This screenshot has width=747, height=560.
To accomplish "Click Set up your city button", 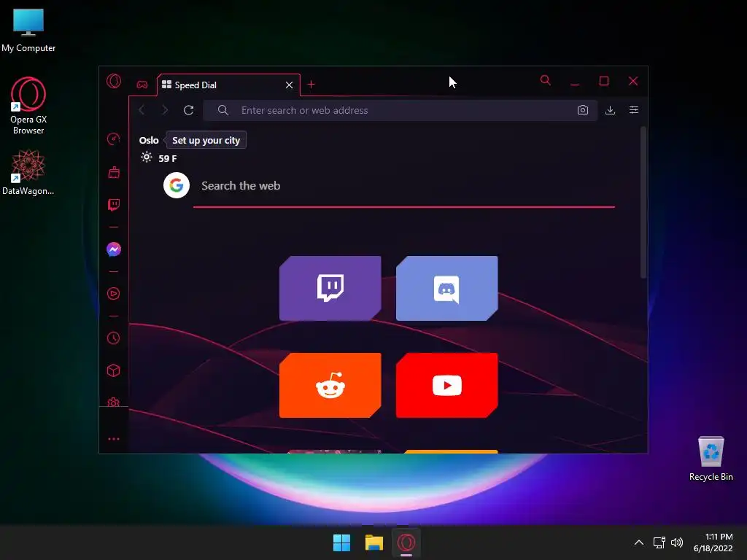I will click(x=206, y=140).
